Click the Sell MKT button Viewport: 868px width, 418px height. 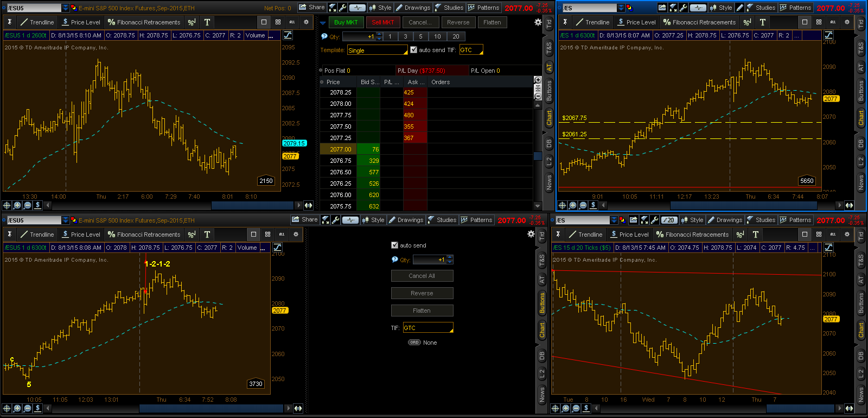point(383,22)
